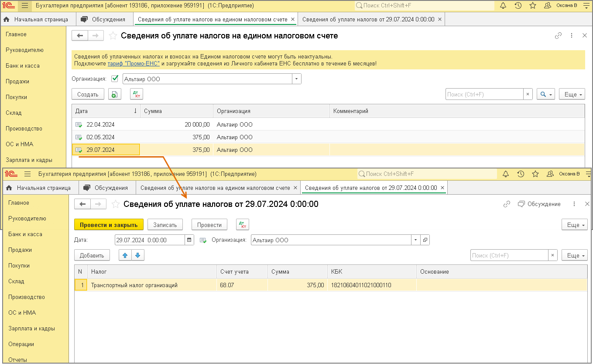Select the 22.04.2024 row with 20 000,00
Viewport: 593px width, 364px height.
[x=328, y=124]
